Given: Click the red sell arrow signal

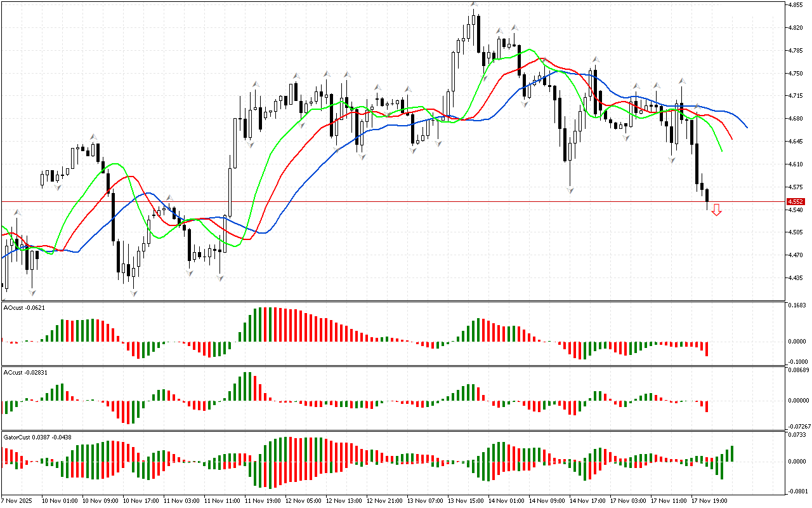Looking at the screenshot, I should (x=716, y=210).
